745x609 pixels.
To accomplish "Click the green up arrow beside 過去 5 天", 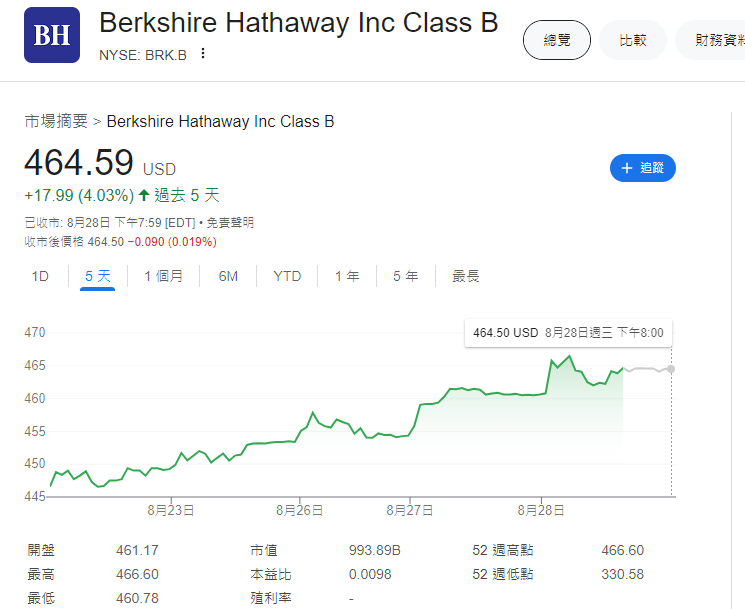I will (x=144, y=195).
